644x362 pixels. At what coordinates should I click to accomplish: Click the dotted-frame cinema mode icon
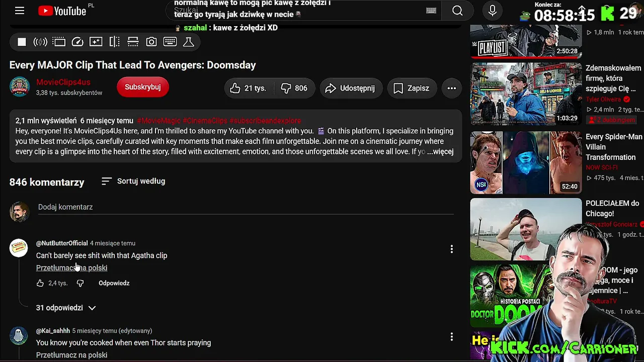pos(59,42)
